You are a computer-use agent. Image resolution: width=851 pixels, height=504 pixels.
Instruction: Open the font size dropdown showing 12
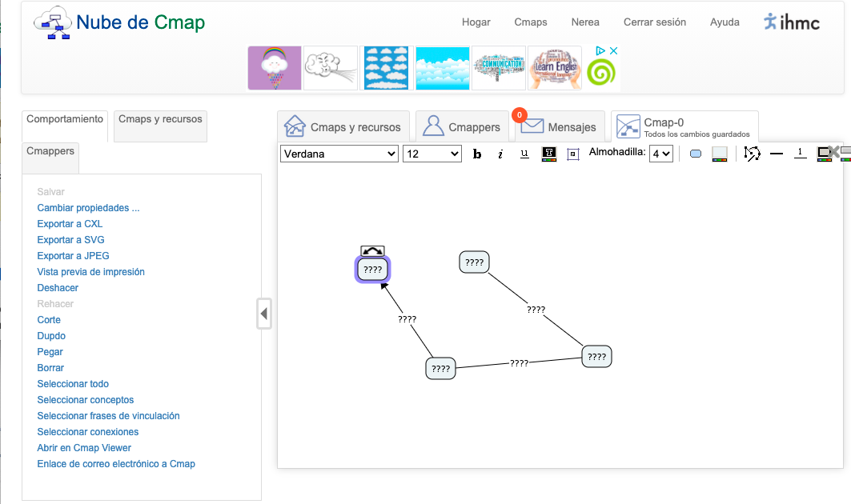point(432,154)
